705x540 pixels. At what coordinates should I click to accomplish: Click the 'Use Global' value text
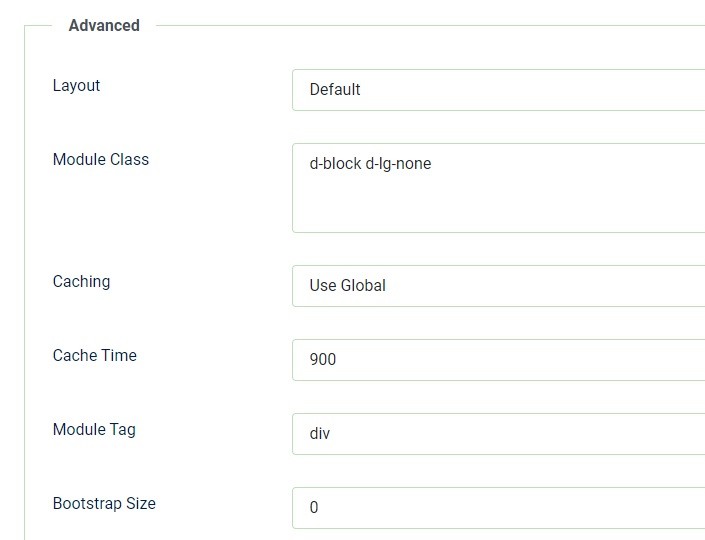coord(347,286)
